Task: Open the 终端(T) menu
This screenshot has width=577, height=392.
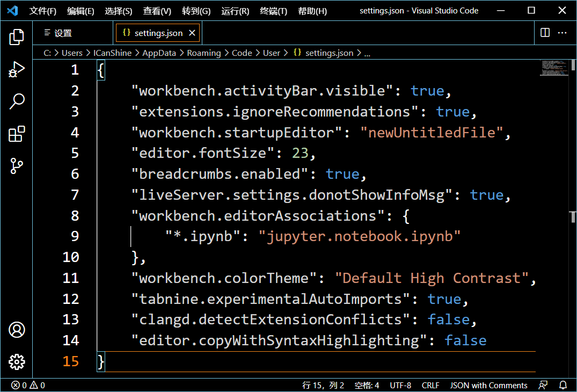Action: coord(273,11)
